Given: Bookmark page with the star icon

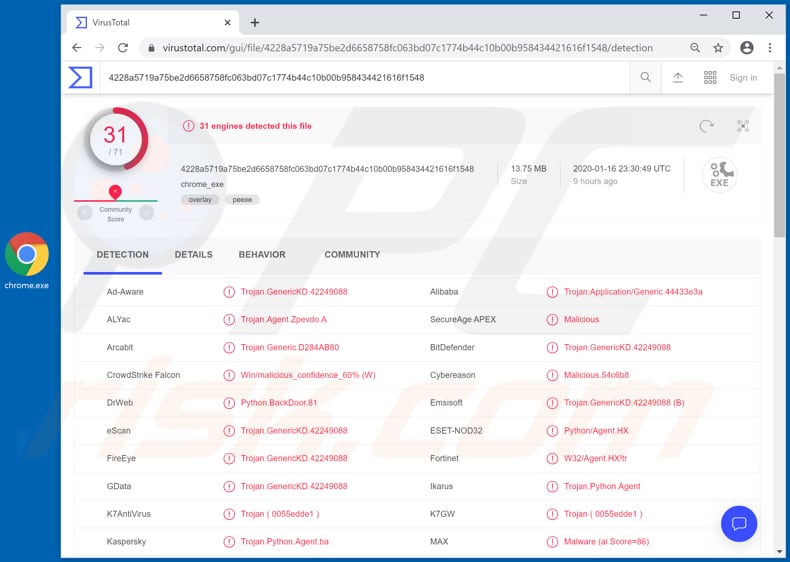Looking at the screenshot, I should [718, 48].
